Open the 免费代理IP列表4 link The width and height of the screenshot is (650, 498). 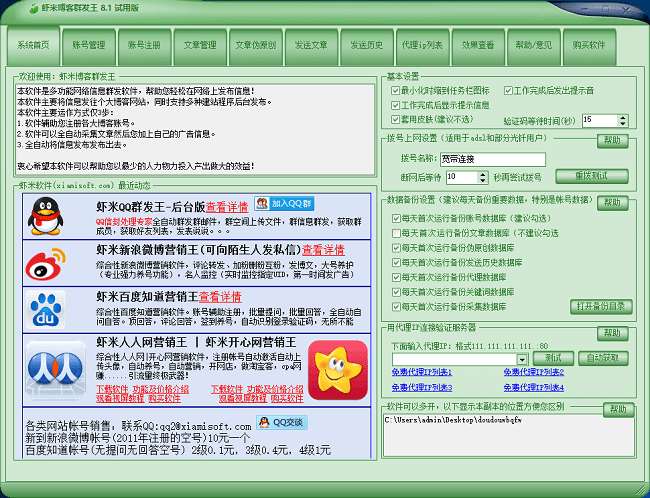(534, 388)
